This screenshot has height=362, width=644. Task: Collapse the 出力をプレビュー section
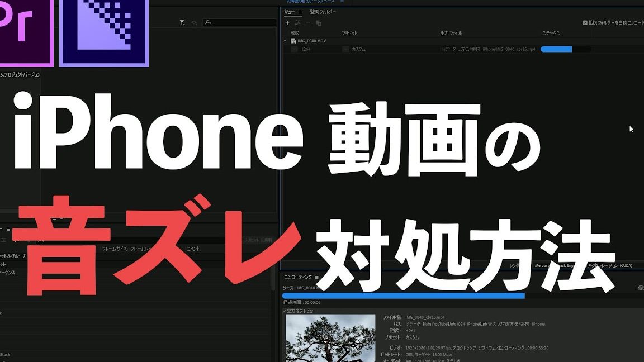284,311
